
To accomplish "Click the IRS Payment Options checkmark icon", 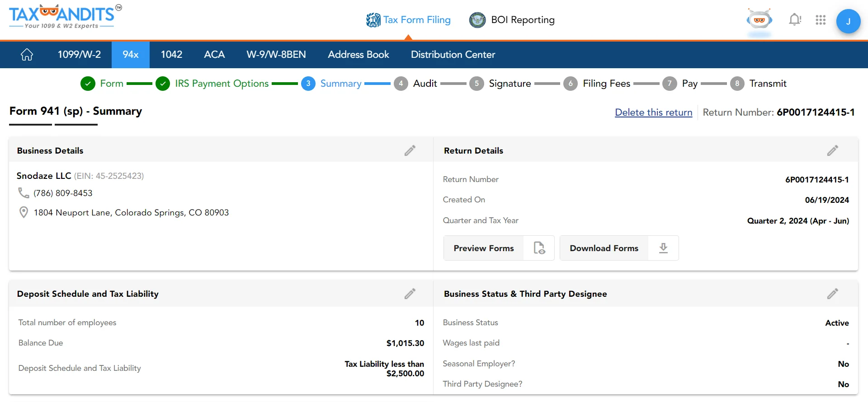I will (163, 84).
